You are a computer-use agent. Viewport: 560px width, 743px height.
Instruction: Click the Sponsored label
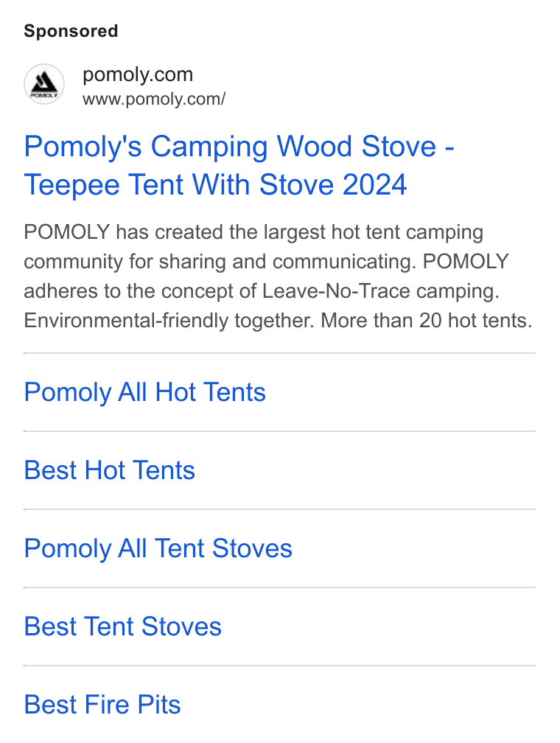[x=71, y=31]
